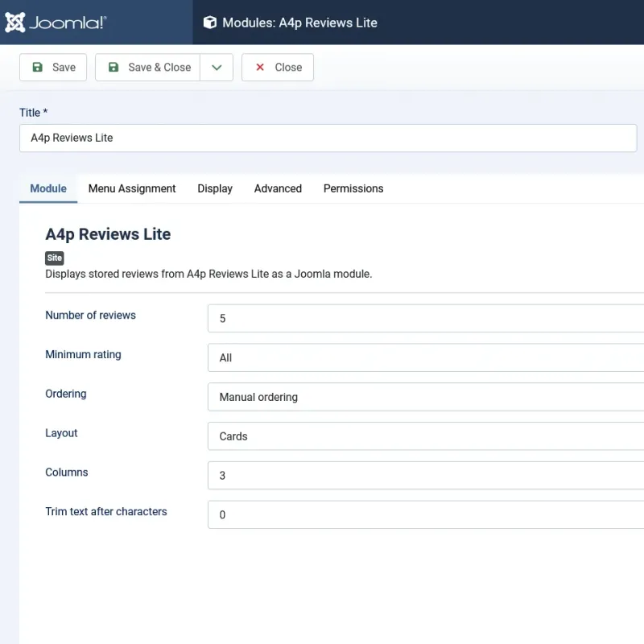Open the Minimum rating dropdown

coord(426,357)
